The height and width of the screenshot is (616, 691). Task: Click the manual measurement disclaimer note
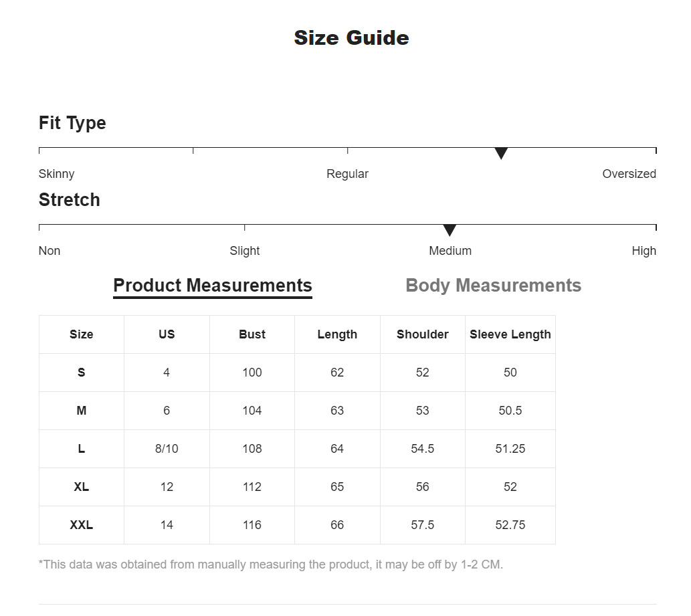[x=271, y=564]
